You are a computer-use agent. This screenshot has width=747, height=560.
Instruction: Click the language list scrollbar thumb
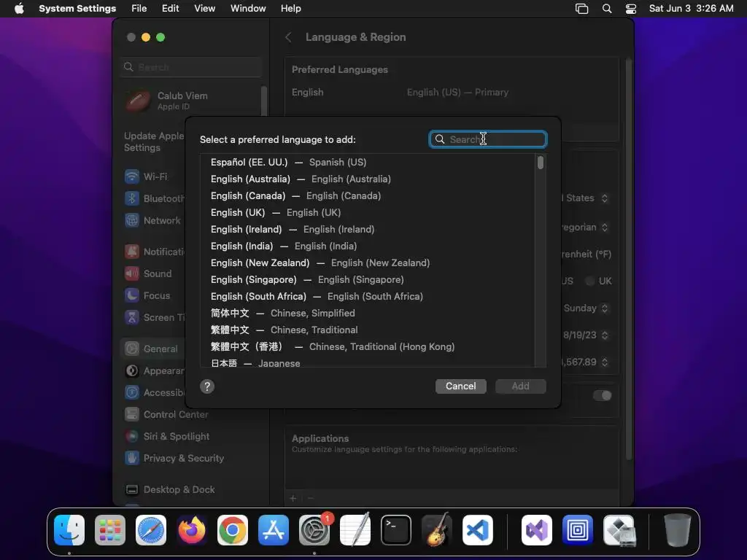(x=541, y=163)
